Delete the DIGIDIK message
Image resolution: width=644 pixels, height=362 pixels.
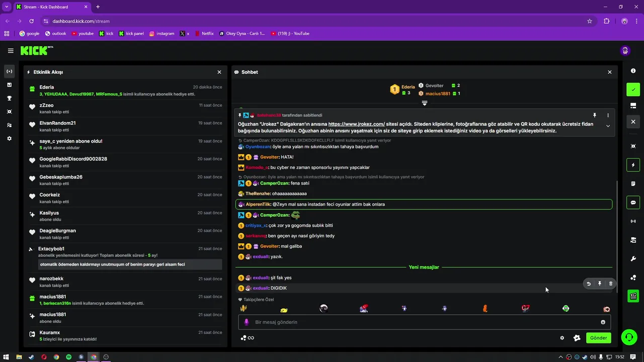click(x=611, y=284)
